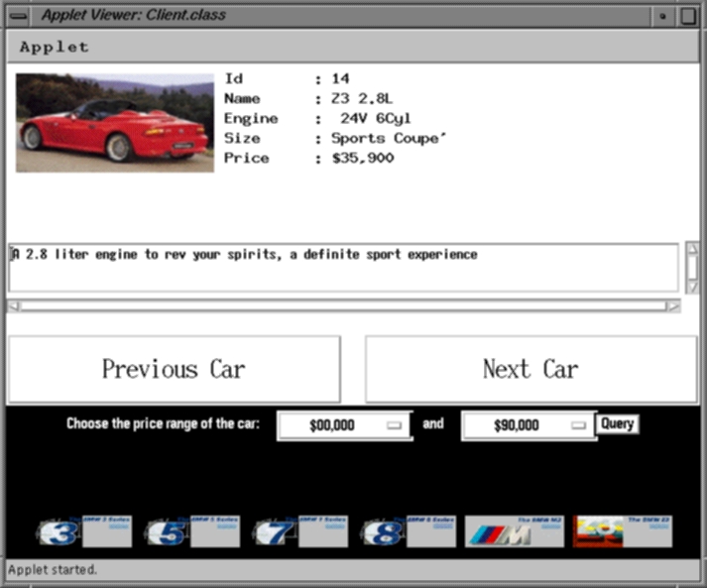Click the 'Choose the price range' label
Screen dimensions: 707x588
tap(164, 423)
